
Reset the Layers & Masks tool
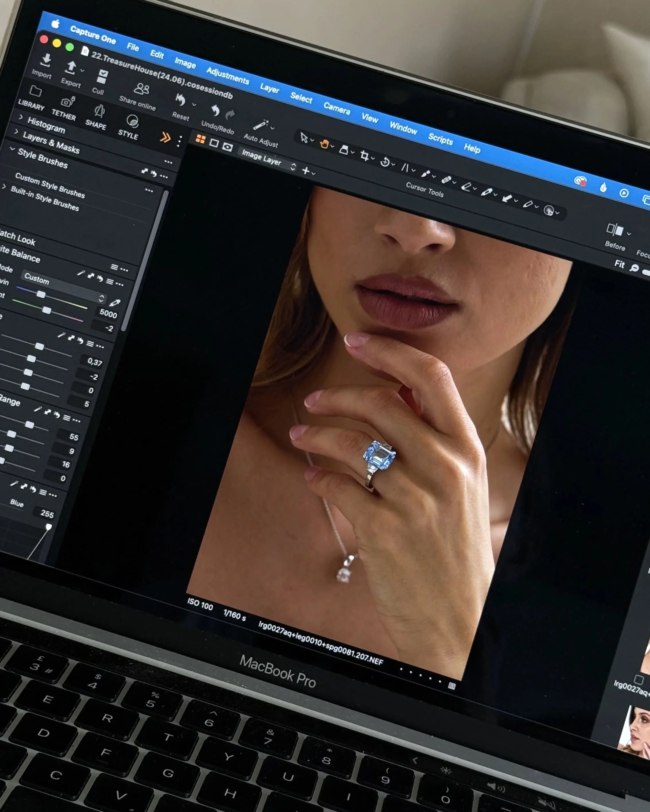click(154, 174)
